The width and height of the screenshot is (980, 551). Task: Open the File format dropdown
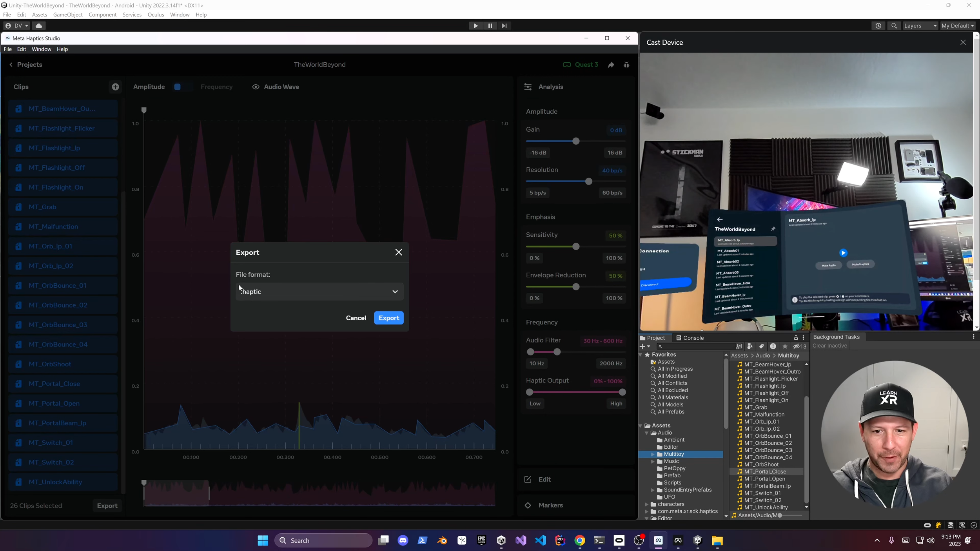point(319,292)
